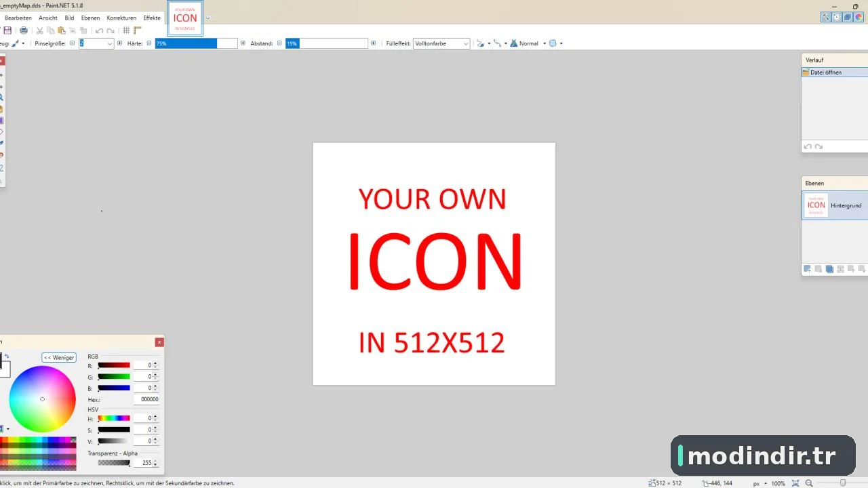Click the '<< Weniger' button in colors window

(x=59, y=357)
